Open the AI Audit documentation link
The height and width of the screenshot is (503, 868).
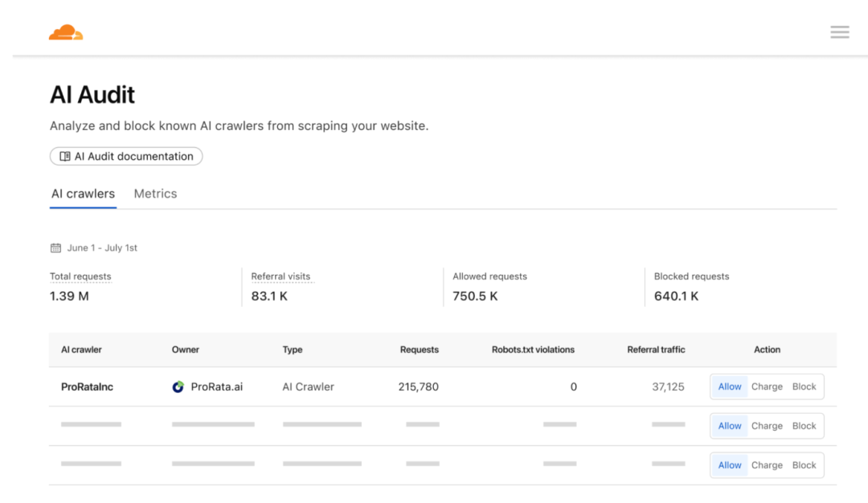126,156
